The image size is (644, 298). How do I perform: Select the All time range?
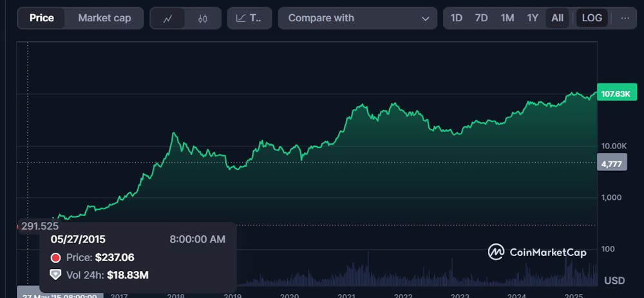click(x=557, y=18)
